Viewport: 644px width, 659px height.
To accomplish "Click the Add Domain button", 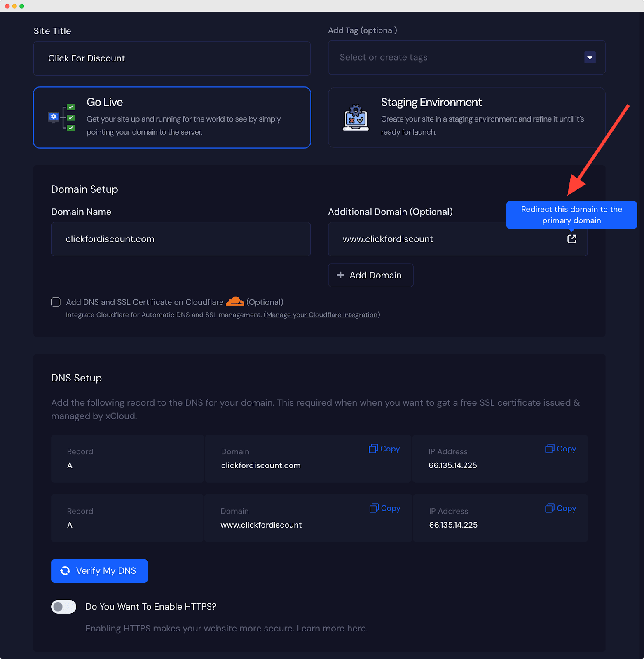I will tap(370, 275).
